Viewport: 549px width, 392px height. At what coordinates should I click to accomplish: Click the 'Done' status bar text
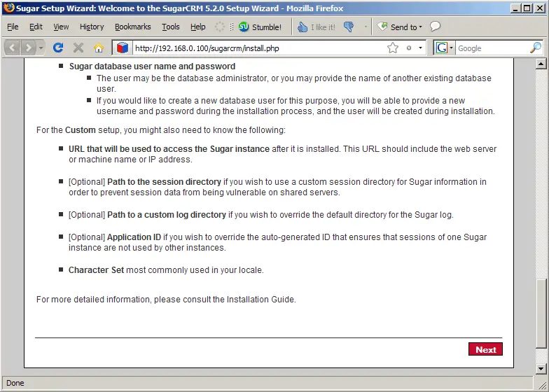click(15, 383)
